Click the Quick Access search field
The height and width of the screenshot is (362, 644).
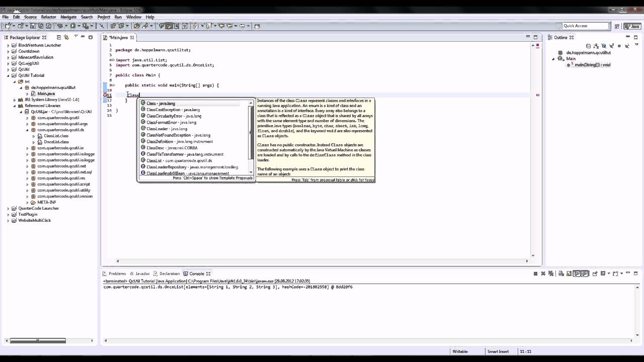coord(586,26)
